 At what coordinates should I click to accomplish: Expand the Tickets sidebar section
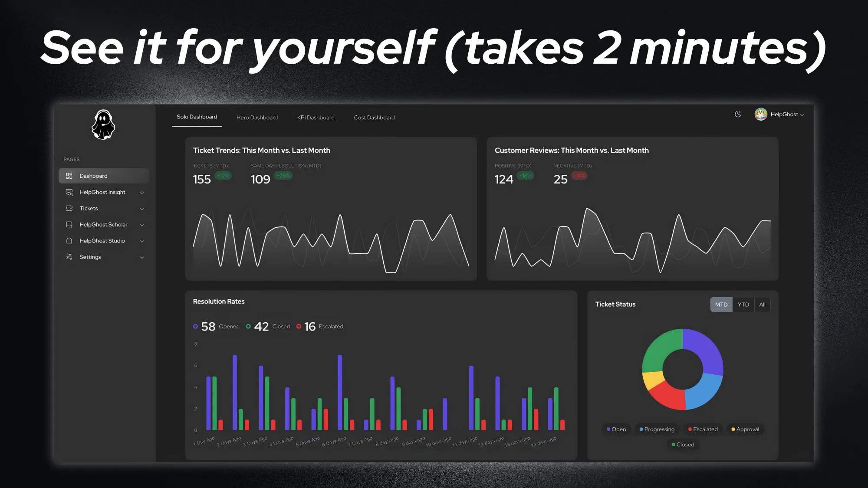click(142, 208)
